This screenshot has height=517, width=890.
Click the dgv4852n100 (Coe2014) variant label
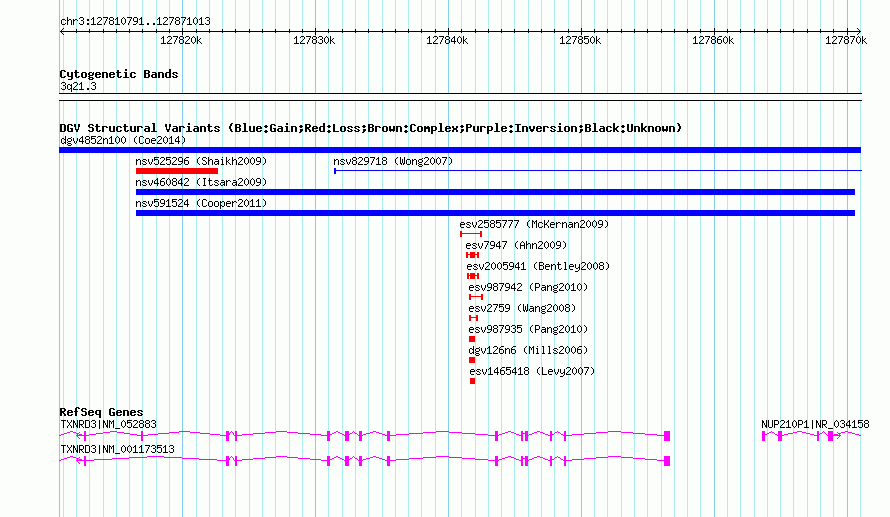[123, 140]
